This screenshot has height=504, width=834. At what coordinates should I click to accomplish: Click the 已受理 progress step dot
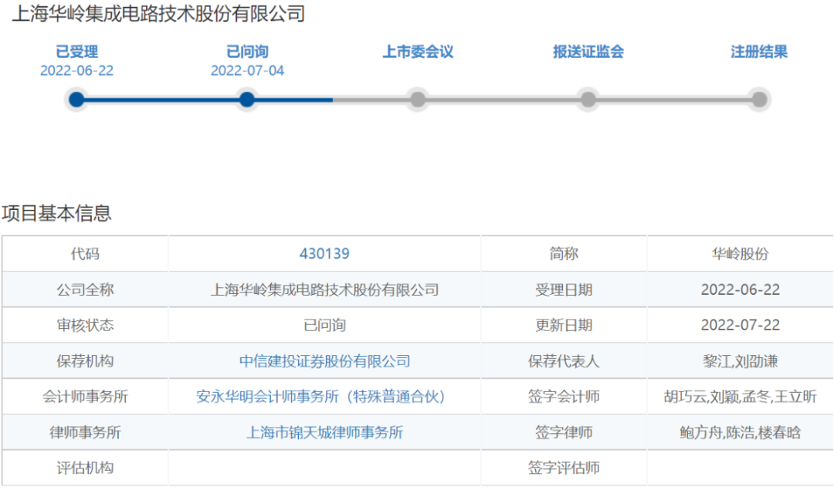76,100
